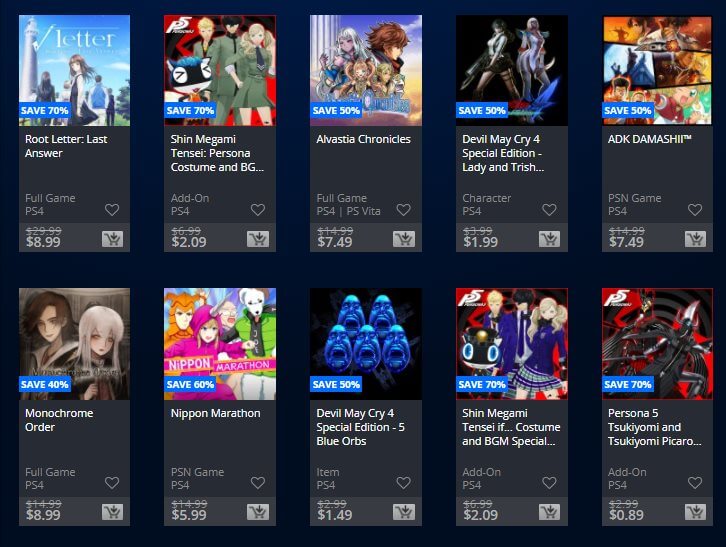Toggle wishlist heart for Persona 5 Tsukiyomi

pos(695,483)
